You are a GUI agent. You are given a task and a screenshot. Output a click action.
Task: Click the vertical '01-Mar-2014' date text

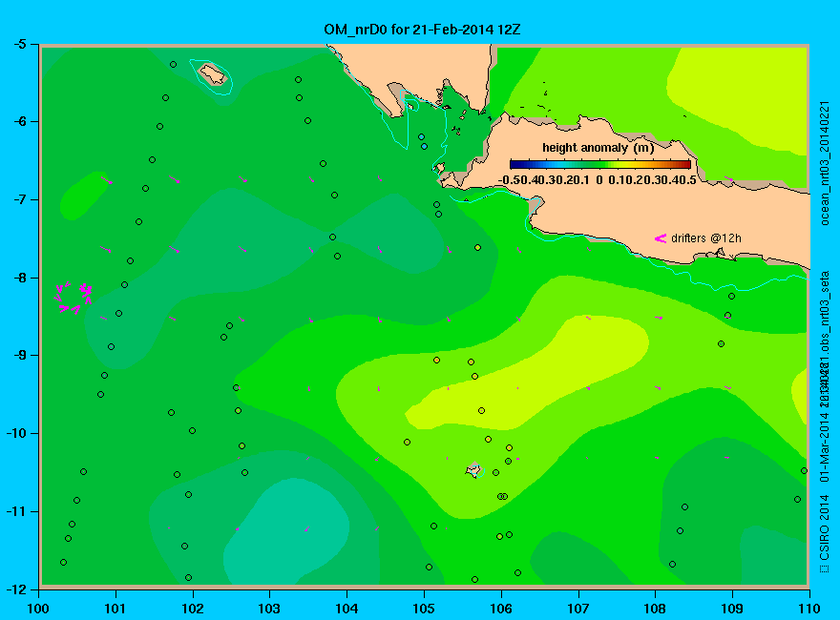tap(825, 446)
